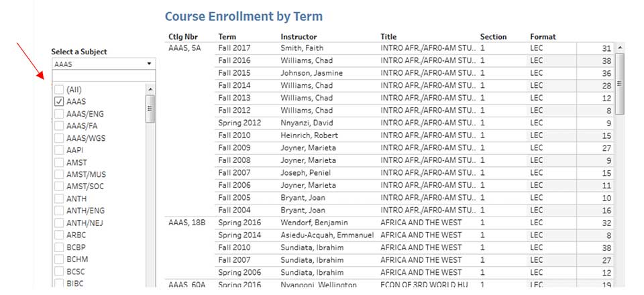Check the (All) subjects checkbox

coord(59,89)
